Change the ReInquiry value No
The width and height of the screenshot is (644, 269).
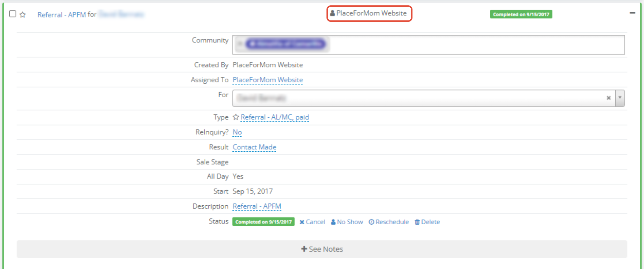point(237,132)
